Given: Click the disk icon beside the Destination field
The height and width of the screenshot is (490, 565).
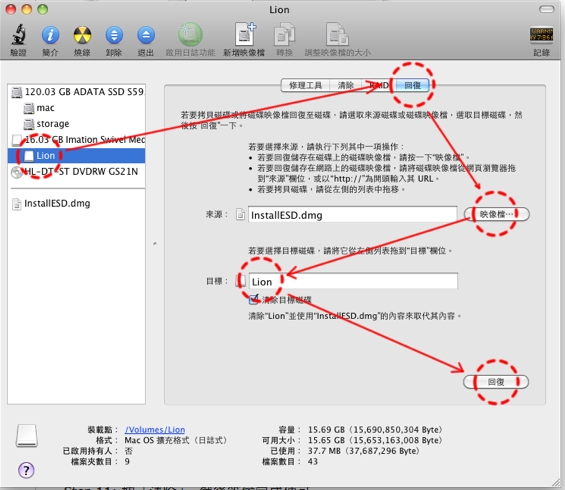Looking at the screenshot, I should coord(241,281).
